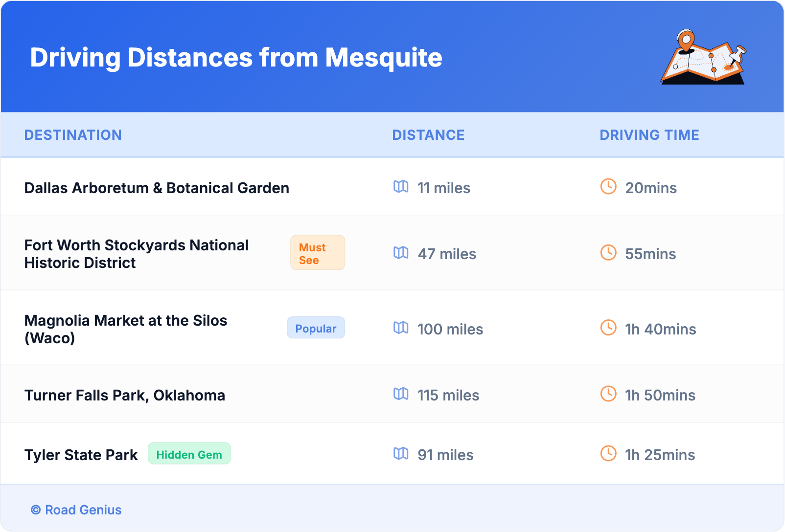Select the Driving Time column header
Viewport: 785px width, 532px height.
click(x=649, y=135)
